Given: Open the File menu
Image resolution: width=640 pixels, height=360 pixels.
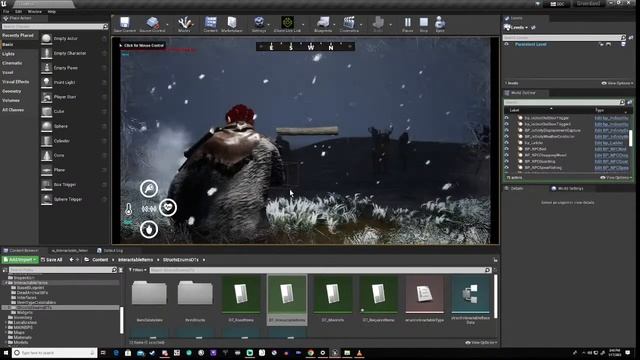Looking at the screenshot, I should [6, 11].
